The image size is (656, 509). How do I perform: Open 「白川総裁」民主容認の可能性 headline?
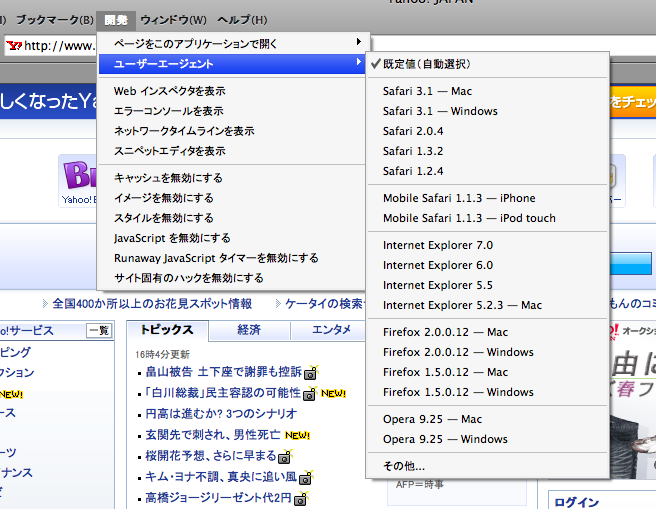coord(223,393)
